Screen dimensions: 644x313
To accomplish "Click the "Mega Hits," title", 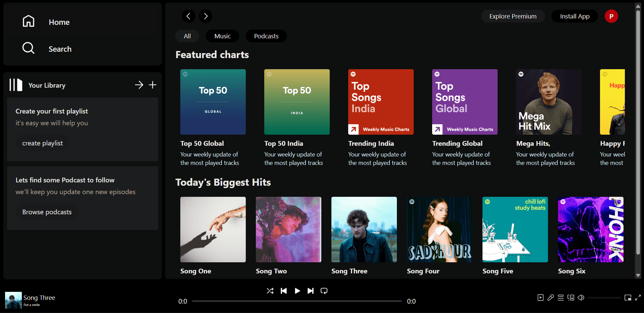I will [x=533, y=143].
